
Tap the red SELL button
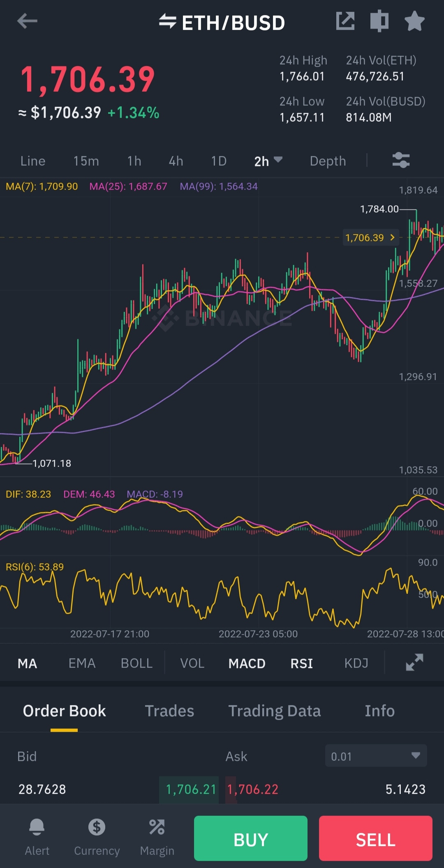pyautogui.click(x=375, y=838)
